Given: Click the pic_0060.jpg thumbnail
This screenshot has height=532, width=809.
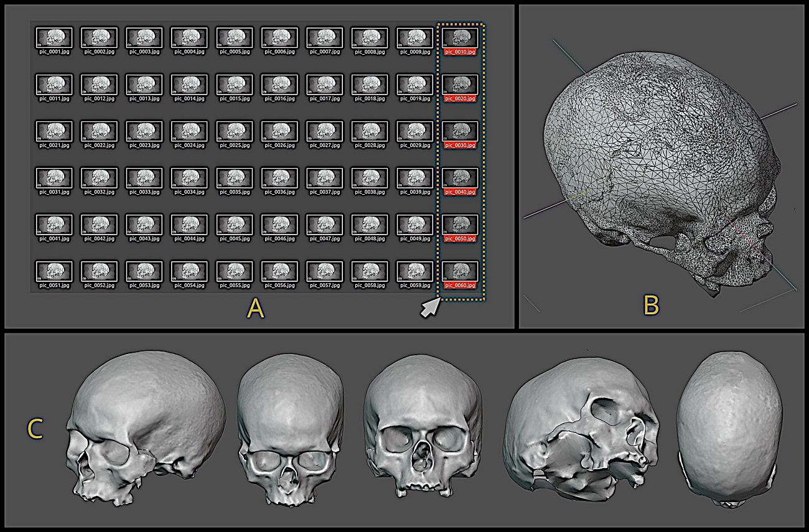Looking at the screenshot, I should (460, 271).
